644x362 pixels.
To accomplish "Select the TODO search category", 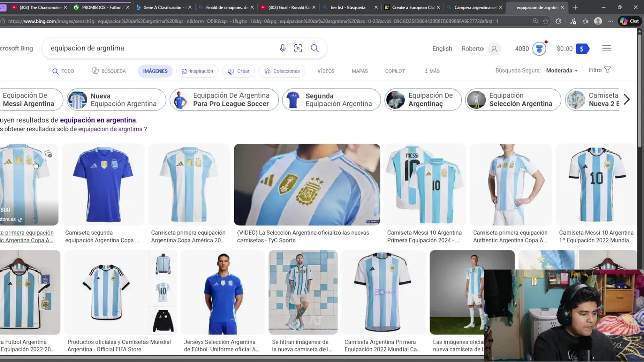I will (63, 71).
